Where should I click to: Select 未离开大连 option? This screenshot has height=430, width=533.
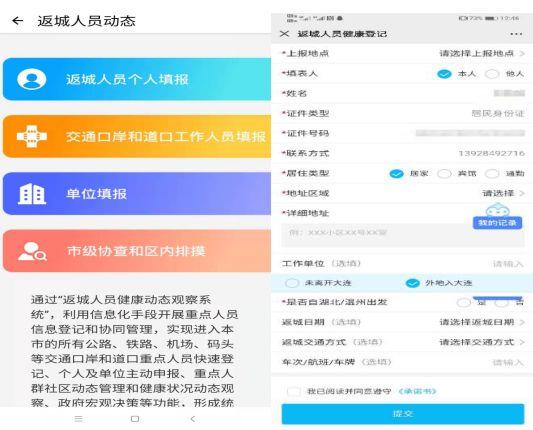tap(292, 283)
